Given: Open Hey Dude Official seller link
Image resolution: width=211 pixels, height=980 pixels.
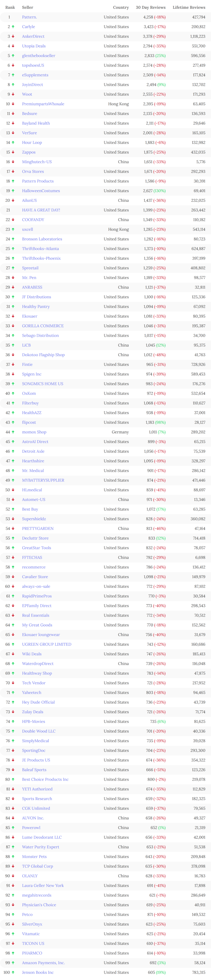Looking at the screenshot, I should click(38, 702).
